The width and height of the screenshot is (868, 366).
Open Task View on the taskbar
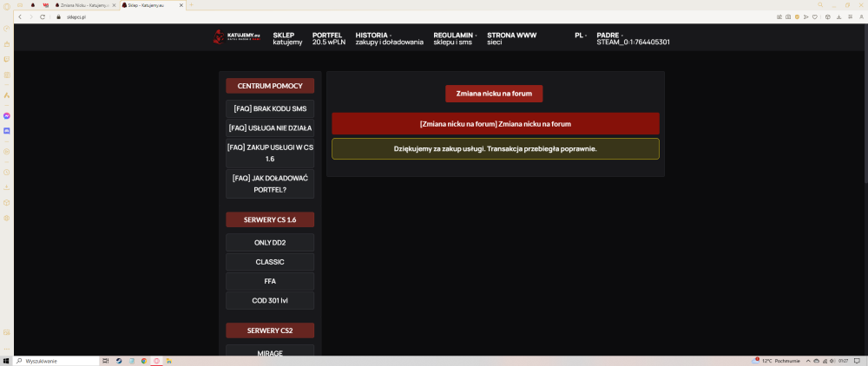(105, 361)
